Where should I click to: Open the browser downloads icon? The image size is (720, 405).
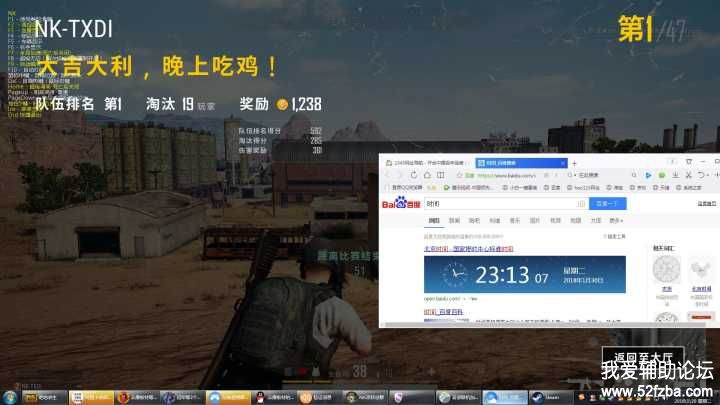pos(675,175)
